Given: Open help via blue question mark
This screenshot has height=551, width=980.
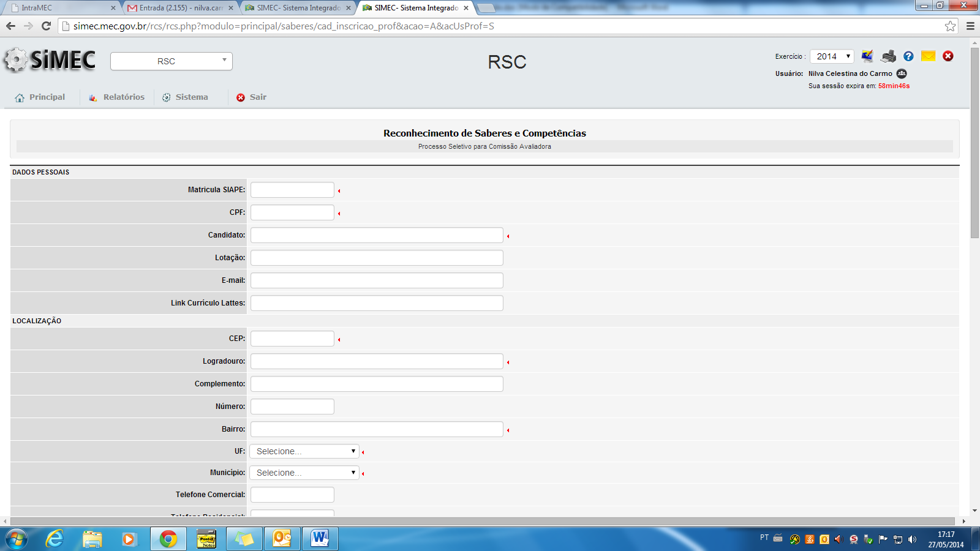Looking at the screenshot, I should 908,56.
